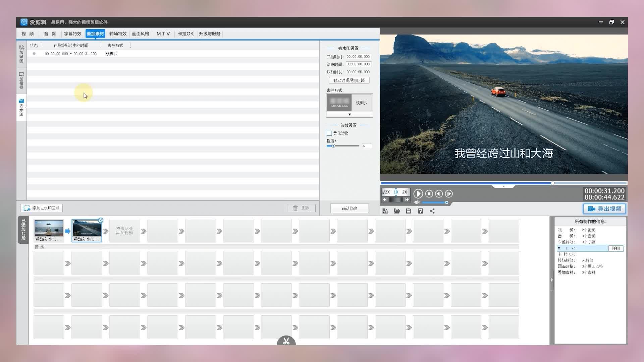The height and width of the screenshot is (362, 644).
Task: Set playback speed to 1/2X
Action: point(386,192)
